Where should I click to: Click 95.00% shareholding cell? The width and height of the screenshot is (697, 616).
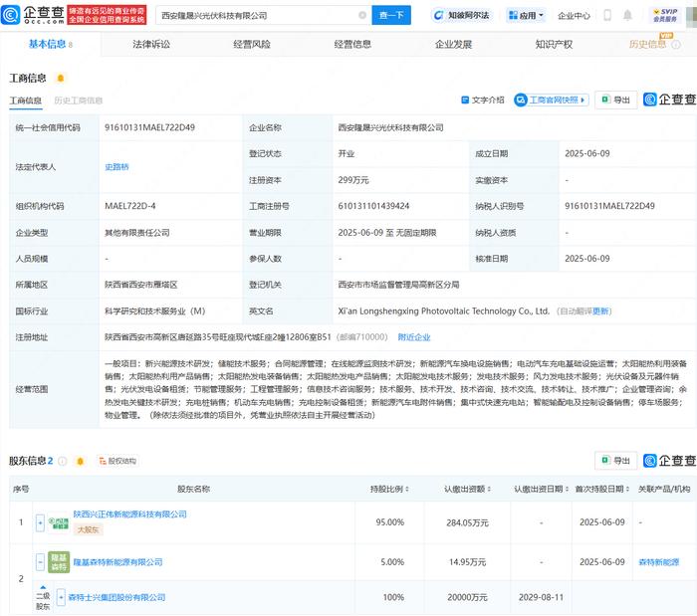point(390,522)
